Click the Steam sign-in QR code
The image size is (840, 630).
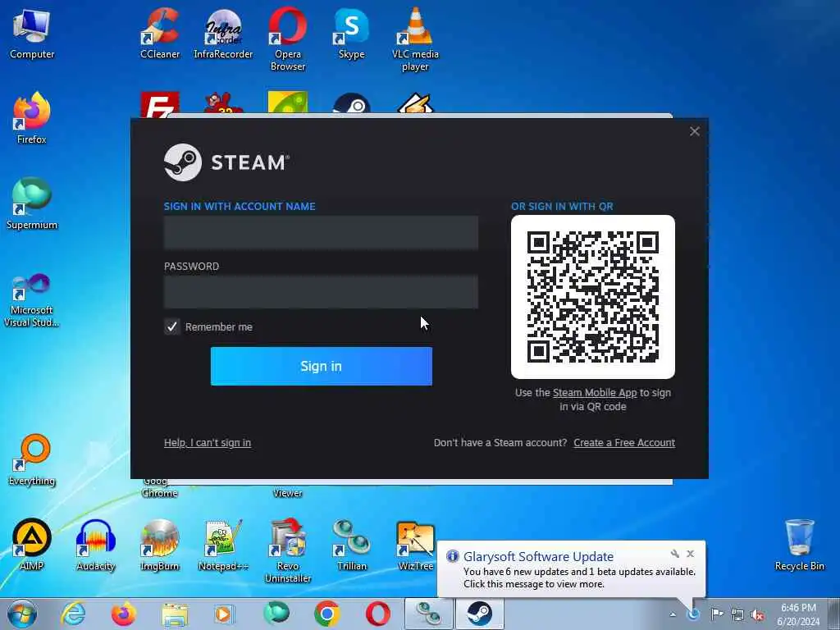pyautogui.click(x=593, y=297)
